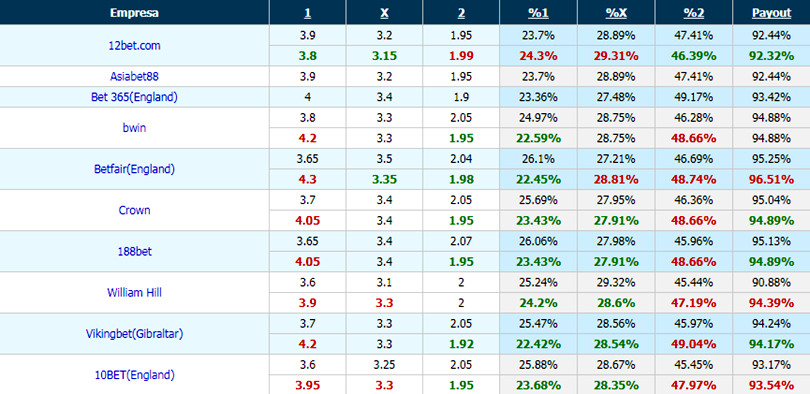Open the William Hill link

[x=134, y=292]
